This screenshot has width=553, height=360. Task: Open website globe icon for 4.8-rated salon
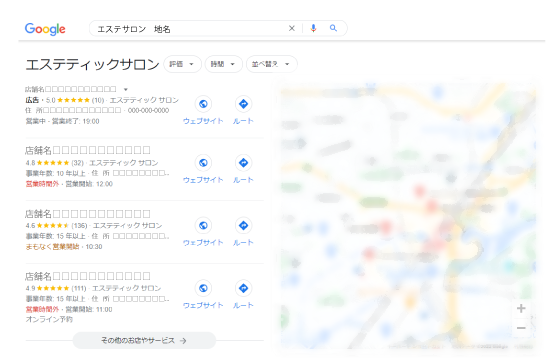(203, 163)
